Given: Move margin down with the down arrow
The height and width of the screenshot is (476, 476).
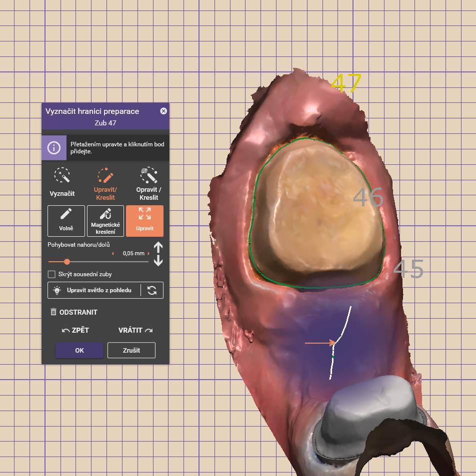Looking at the screenshot, I should (158, 260).
